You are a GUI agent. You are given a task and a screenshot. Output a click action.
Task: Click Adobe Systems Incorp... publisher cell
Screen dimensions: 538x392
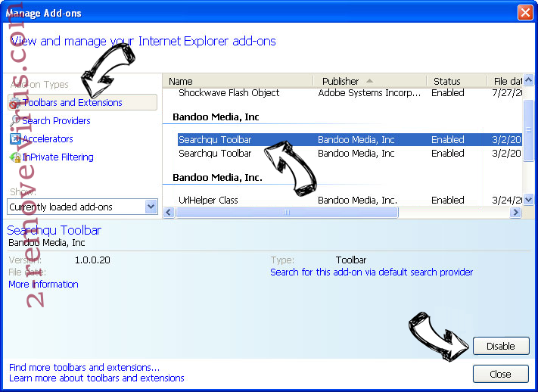pyautogui.click(x=369, y=93)
